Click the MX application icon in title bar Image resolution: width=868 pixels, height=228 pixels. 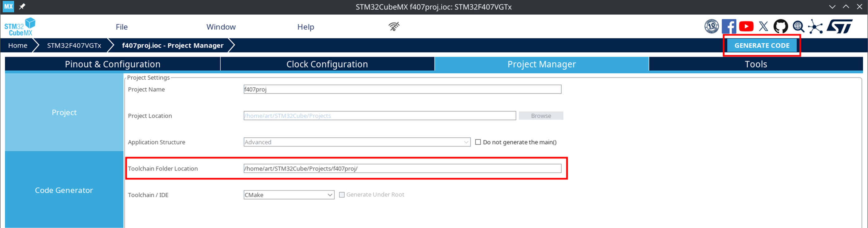pyautogui.click(x=8, y=7)
